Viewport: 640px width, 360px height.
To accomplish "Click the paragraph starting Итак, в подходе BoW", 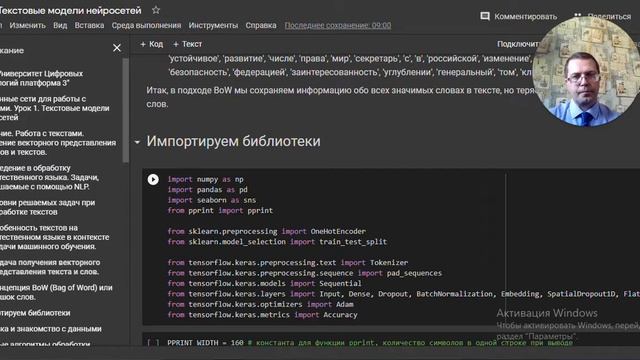I will (x=340, y=97).
